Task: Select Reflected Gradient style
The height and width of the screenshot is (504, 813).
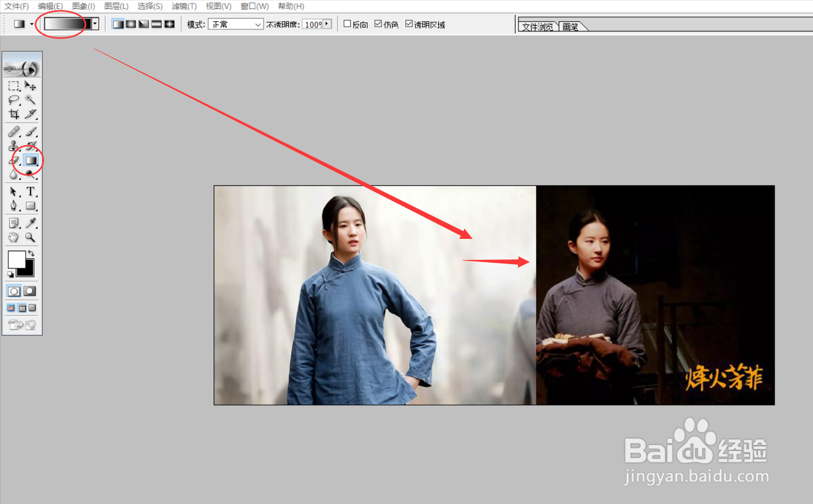Action: click(157, 24)
